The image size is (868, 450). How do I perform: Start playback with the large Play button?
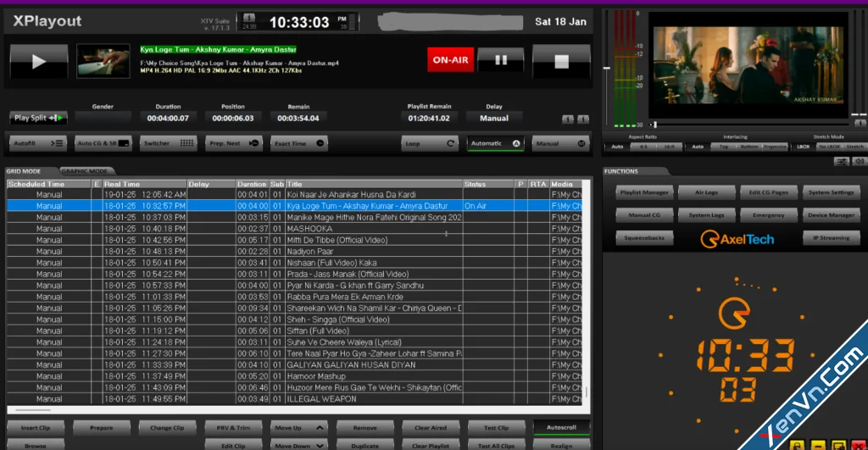[x=39, y=61]
